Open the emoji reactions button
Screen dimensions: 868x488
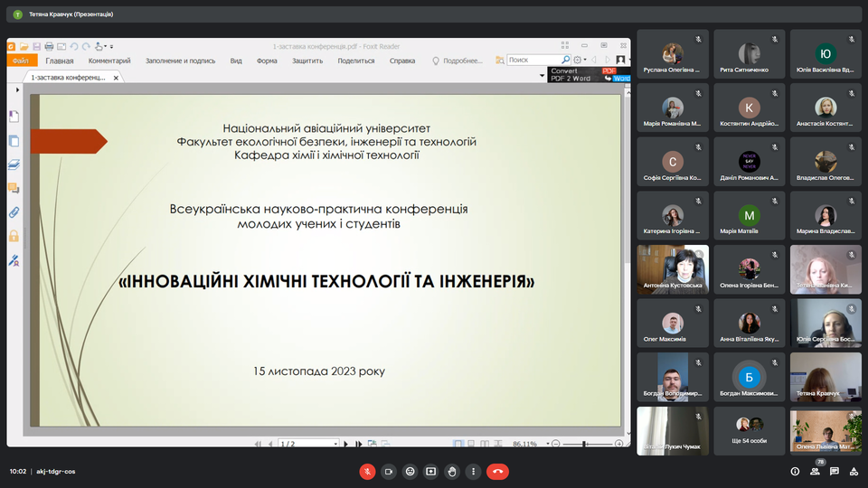[x=410, y=471]
